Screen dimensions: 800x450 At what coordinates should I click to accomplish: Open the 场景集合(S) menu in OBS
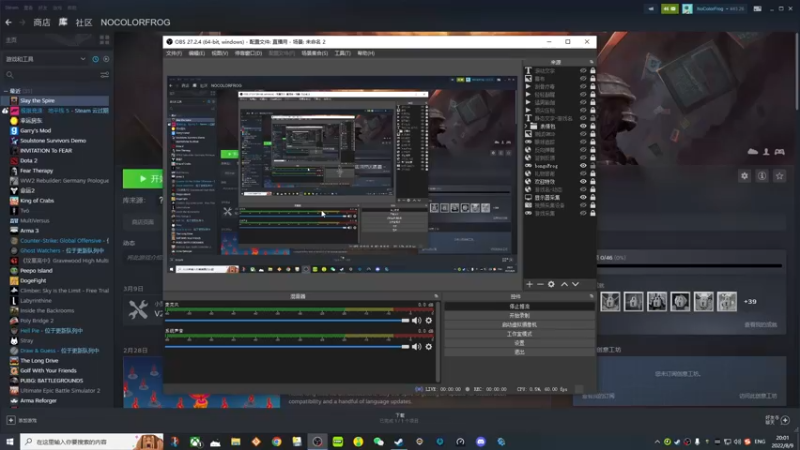coord(314,53)
